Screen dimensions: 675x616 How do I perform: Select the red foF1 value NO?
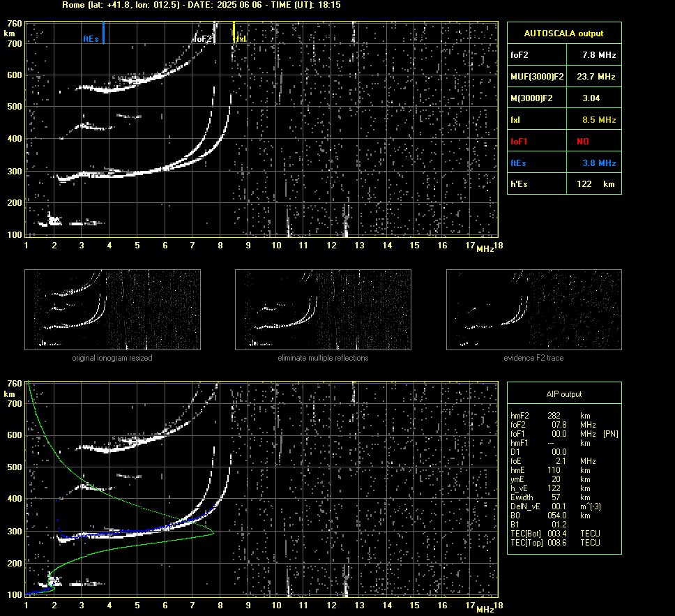click(583, 142)
